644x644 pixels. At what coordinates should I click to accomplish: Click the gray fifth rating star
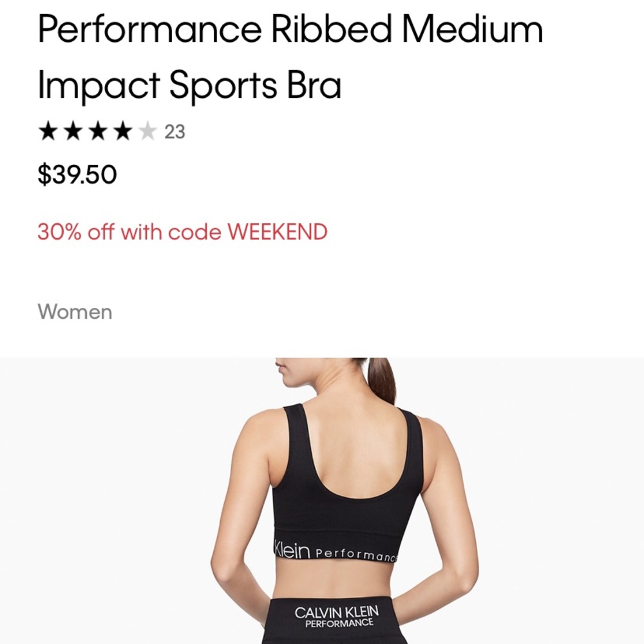(147, 131)
